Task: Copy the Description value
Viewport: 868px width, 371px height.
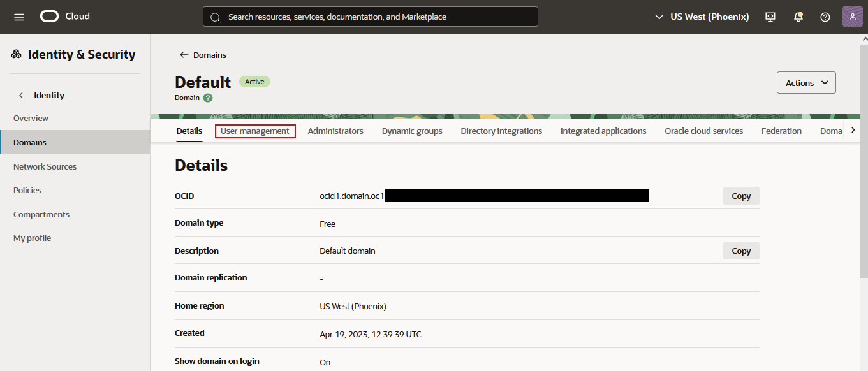Action: point(741,251)
